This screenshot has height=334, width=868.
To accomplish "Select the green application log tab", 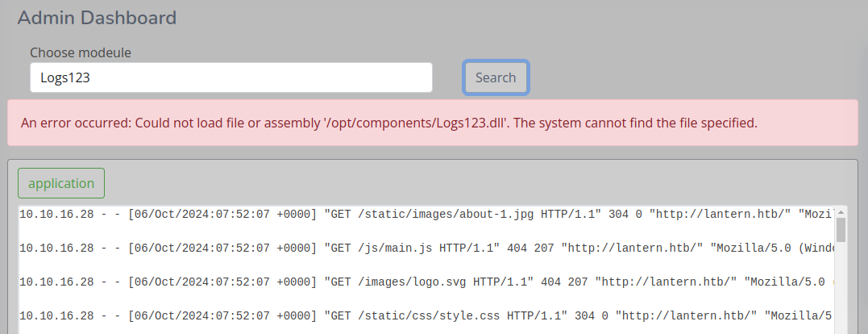I will pyautogui.click(x=61, y=183).
